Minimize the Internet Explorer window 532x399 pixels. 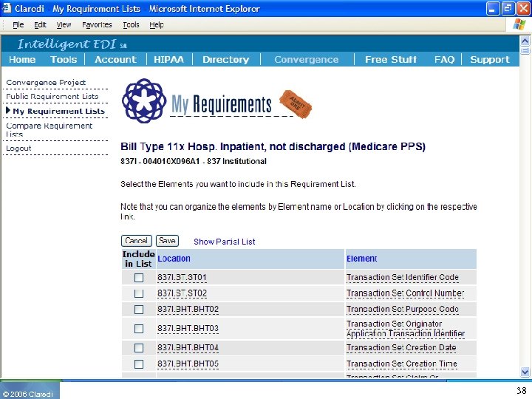coord(492,8)
